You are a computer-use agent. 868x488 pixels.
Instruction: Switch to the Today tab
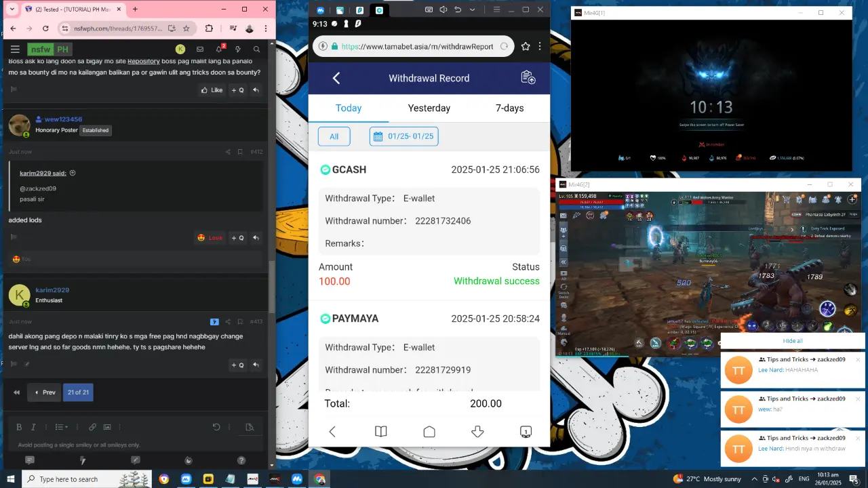click(349, 108)
